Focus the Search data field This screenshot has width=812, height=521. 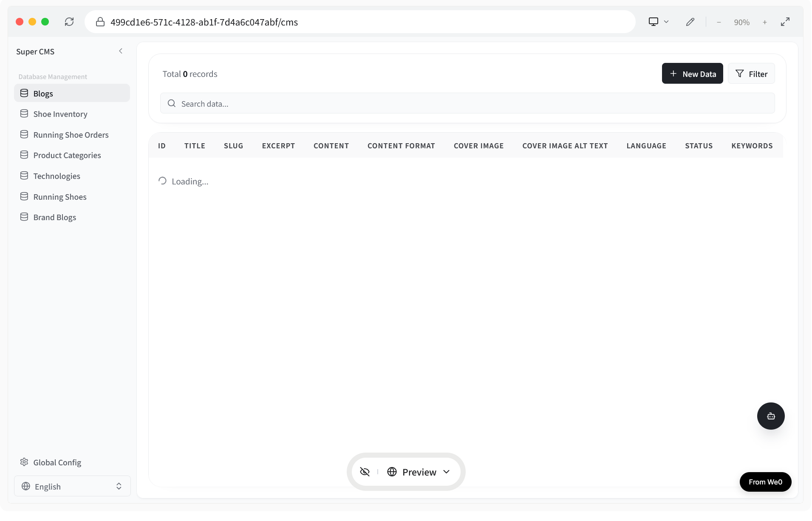coord(467,103)
